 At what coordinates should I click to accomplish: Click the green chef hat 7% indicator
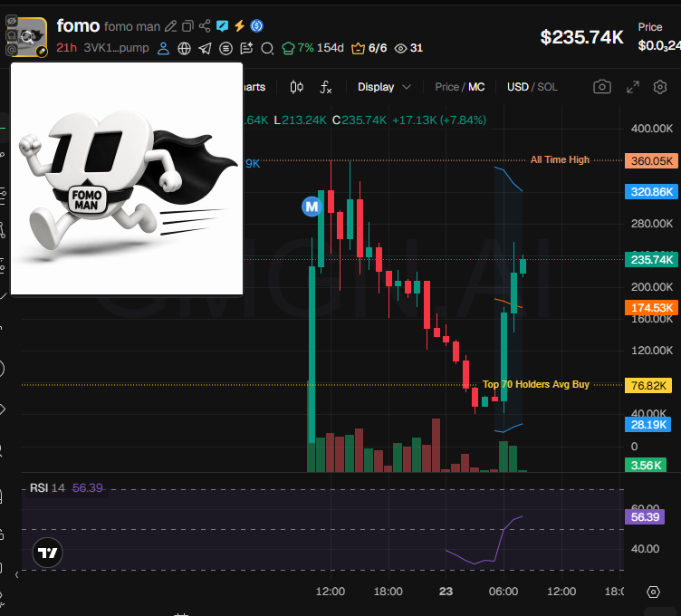click(x=298, y=48)
